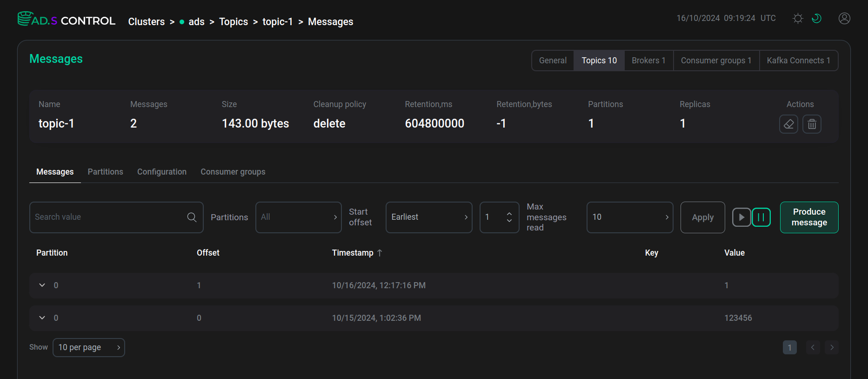Click the Apply button
The width and height of the screenshot is (868, 379).
click(x=702, y=217)
